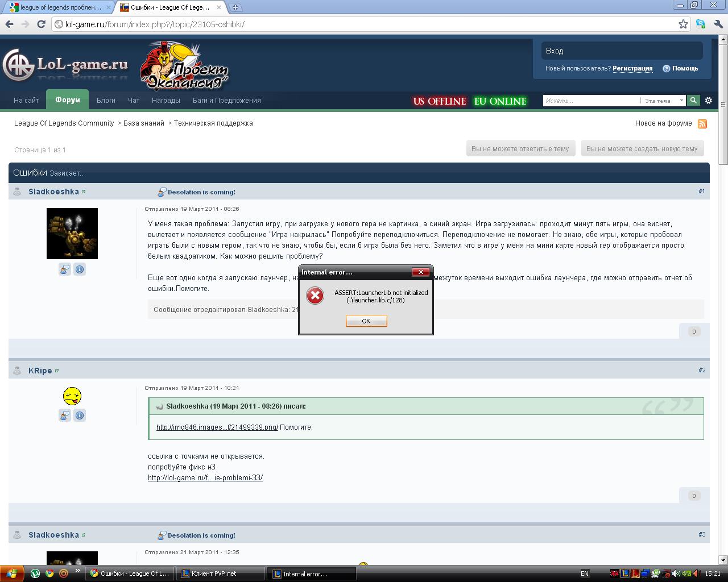Open League Of Legends Community breadcrumb

coord(64,123)
